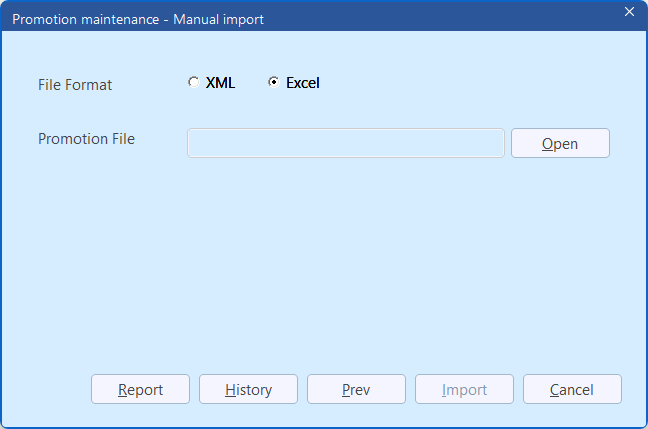Select the XML file format radio button
This screenshot has height=429, width=648.
193,83
